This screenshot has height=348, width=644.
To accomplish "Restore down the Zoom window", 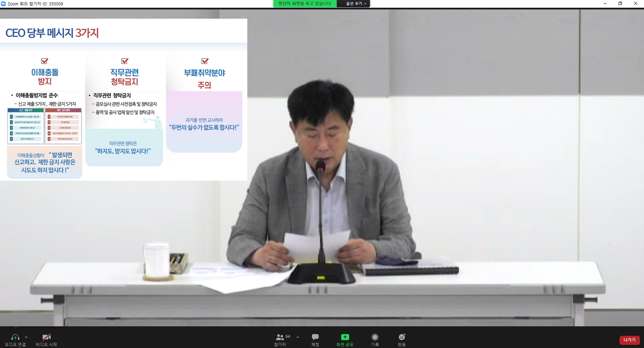I will tap(620, 3).
